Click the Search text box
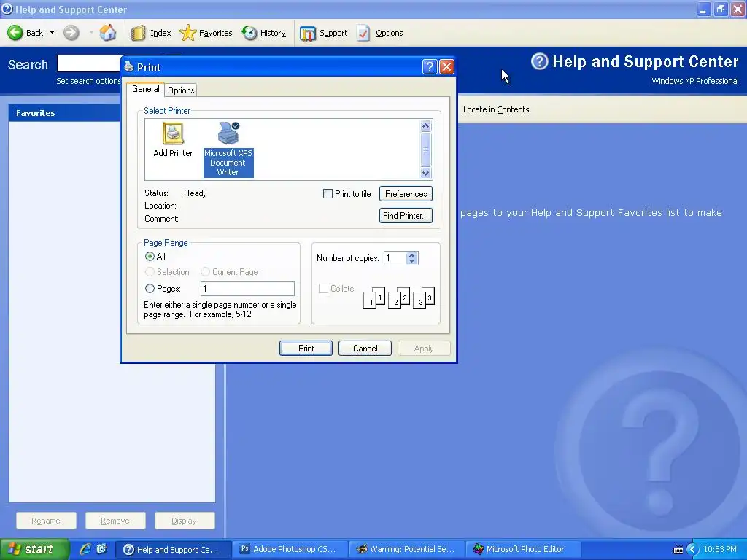The width and height of the screenshot is (747, 560). (x=89, y=64)
